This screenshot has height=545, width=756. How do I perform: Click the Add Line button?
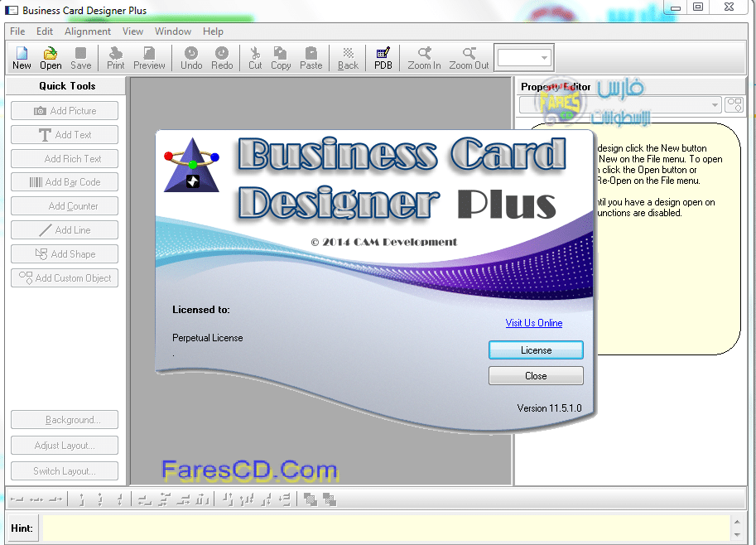65,230
